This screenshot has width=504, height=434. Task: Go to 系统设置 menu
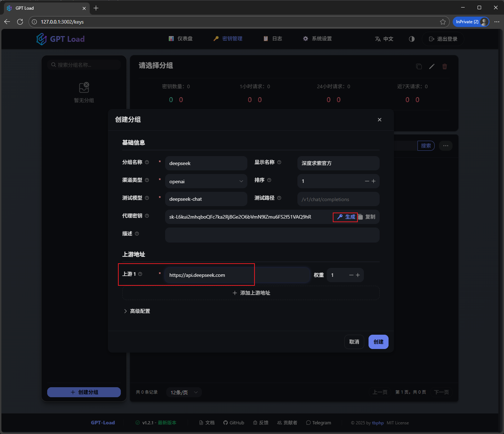point(317,39)
